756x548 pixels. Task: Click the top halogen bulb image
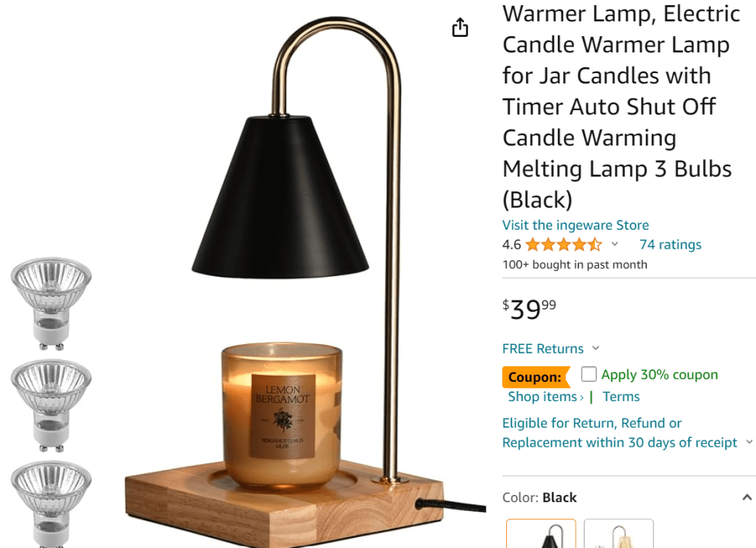(51, 304)
